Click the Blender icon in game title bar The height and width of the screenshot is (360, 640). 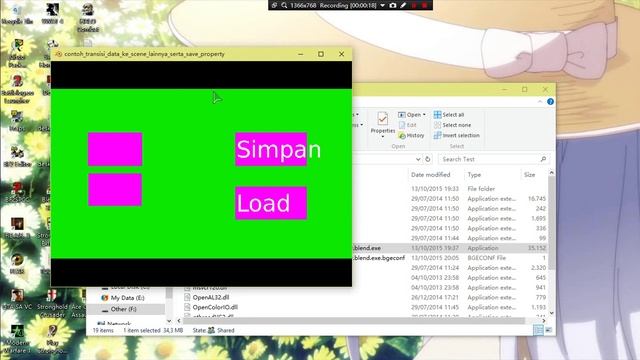(x=58, y=54)
